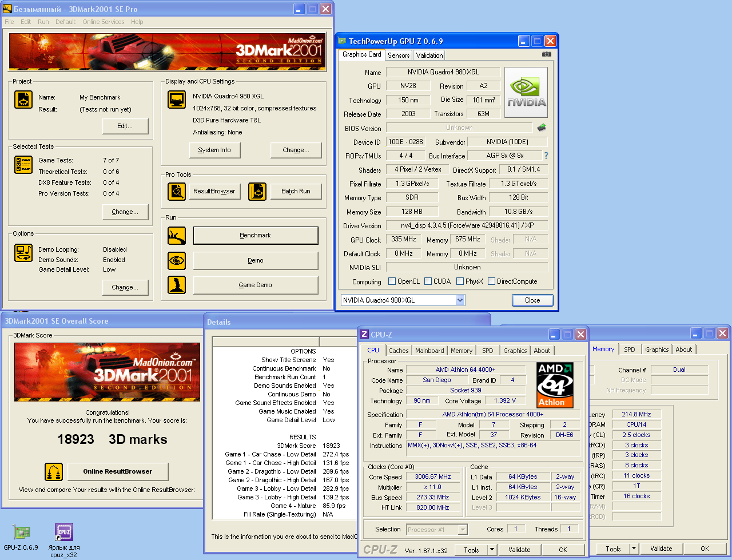The image size is (732, 560).
Task: Click the Driver Version field in GPU-Z
Action: 467,225
